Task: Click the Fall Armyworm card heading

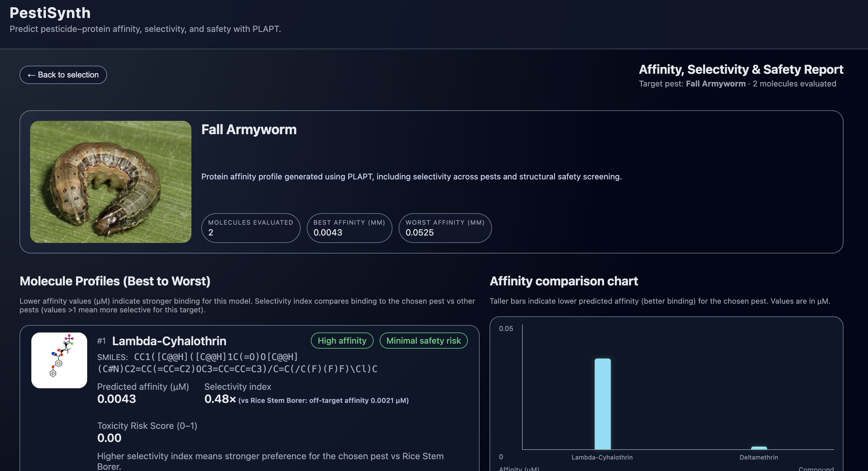Action: click(x=249, y=130)
